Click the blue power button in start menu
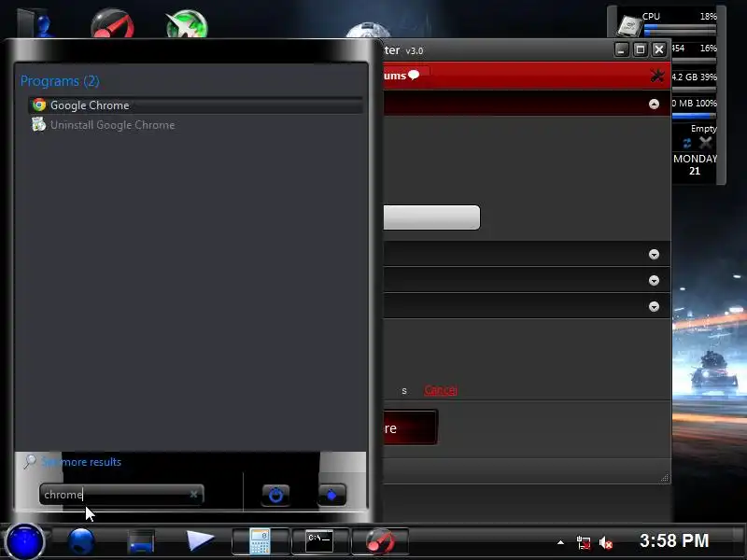The height and width of the screenshot is (560, 747). coord(275,496)
